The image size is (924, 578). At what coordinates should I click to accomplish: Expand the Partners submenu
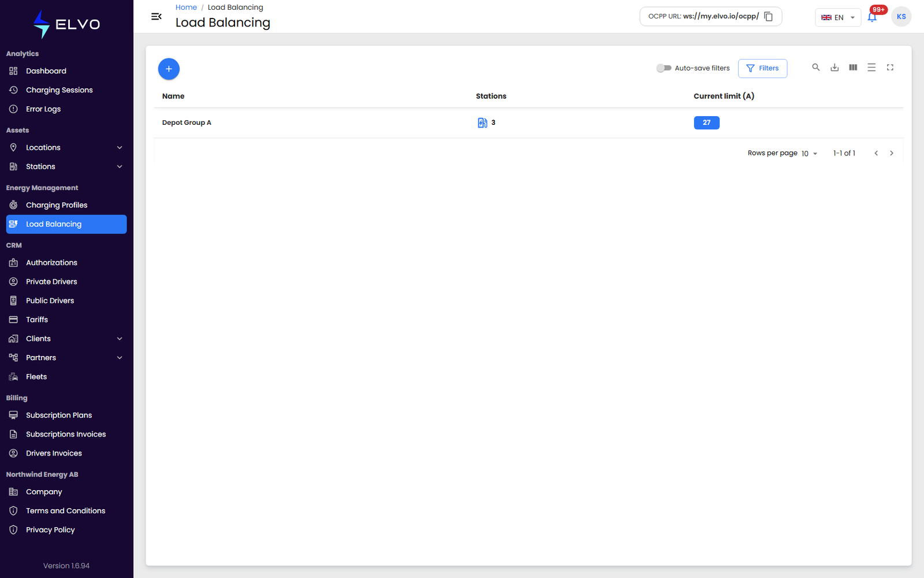120,358
